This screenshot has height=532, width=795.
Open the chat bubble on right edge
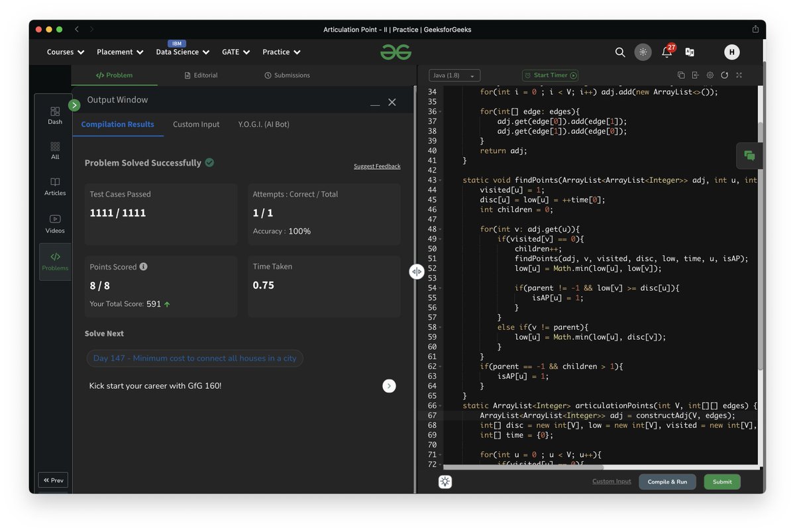coord(749,156)
